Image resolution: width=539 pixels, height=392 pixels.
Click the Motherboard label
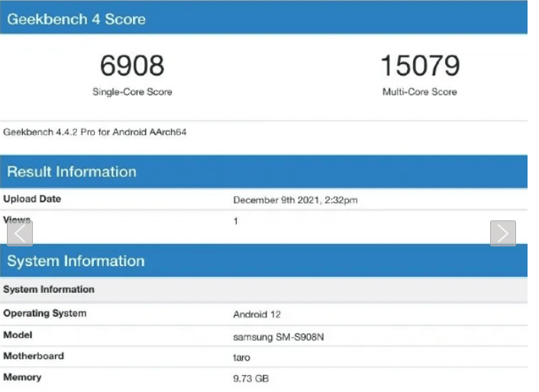[x=34, y=356]
